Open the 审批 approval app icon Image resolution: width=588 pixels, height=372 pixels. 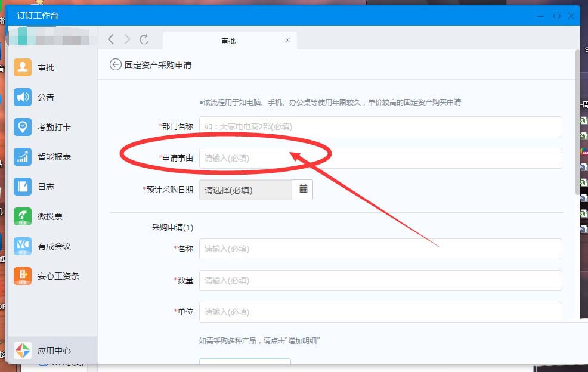pyautogui.click(x=23, y=67)
